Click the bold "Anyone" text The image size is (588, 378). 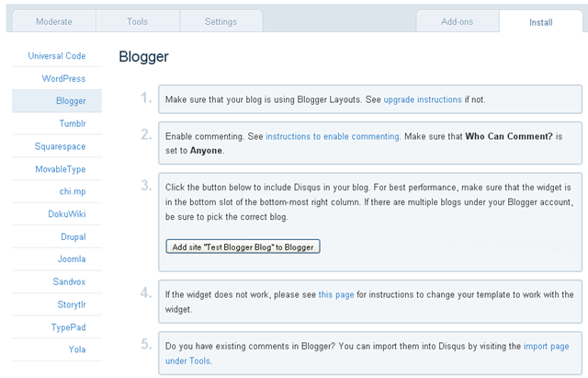(x=206, y=151)
